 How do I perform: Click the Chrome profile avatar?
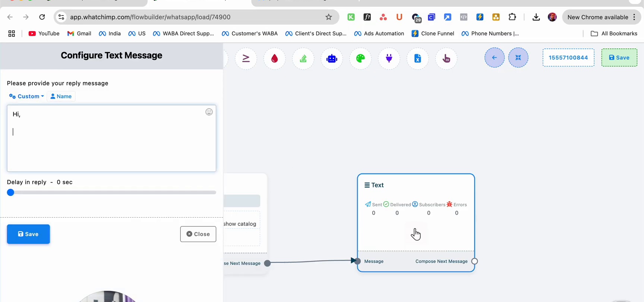[x=552, y=17]
